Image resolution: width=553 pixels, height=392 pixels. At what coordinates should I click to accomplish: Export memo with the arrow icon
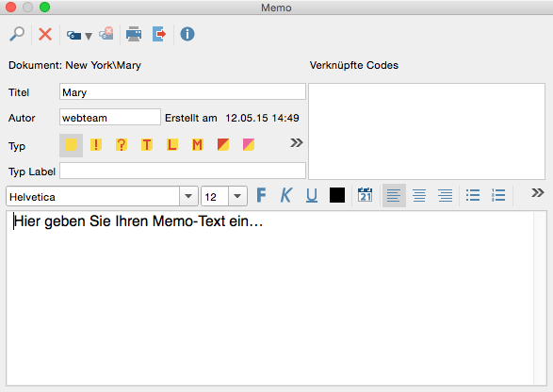159,34
